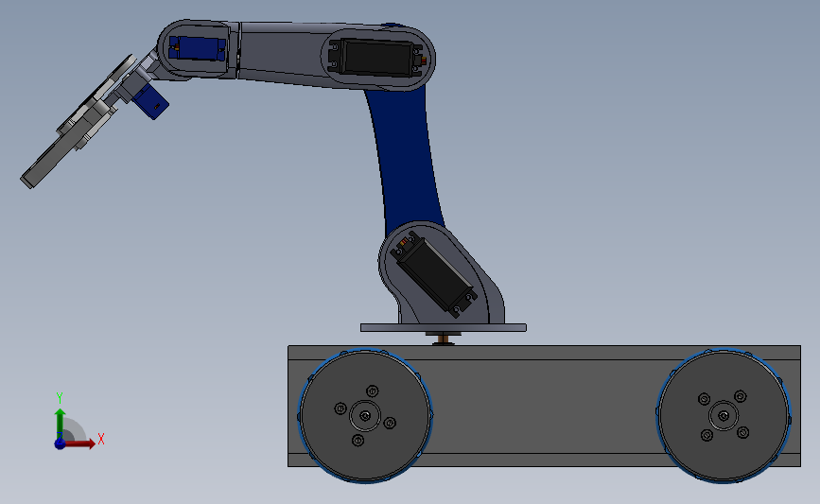The height and width of the screenshot is (504, 820).
Task: Select the black servo in the base joint
Action: coord(435,274)
